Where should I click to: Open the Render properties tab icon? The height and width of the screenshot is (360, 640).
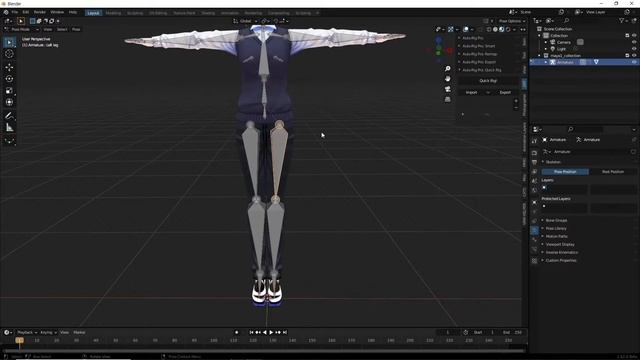[534, 153]
